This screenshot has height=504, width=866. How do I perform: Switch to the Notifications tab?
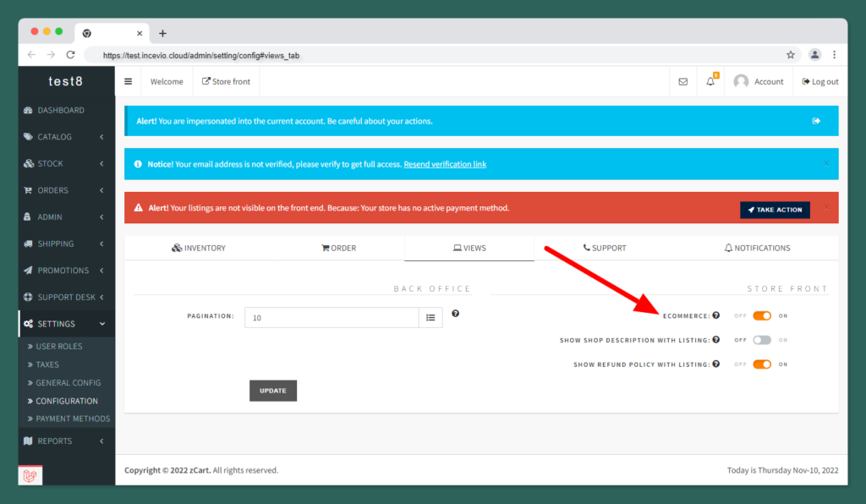tap(758, 248)
